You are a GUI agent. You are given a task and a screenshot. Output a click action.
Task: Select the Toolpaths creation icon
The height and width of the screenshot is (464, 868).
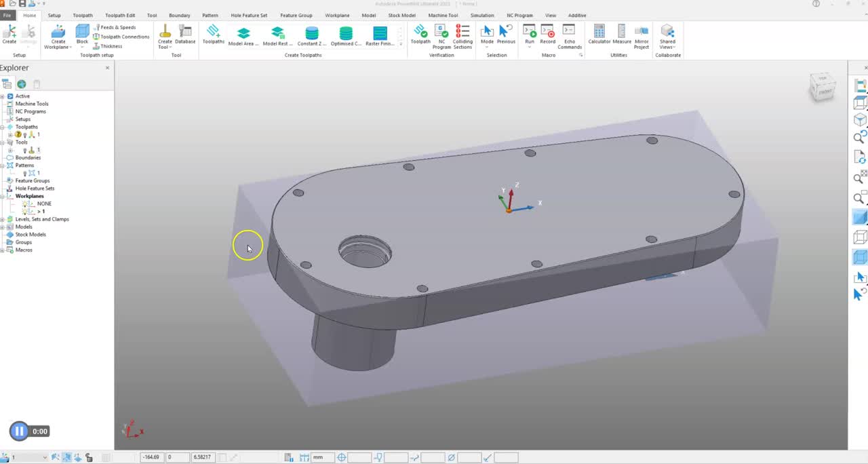(213, 32)
